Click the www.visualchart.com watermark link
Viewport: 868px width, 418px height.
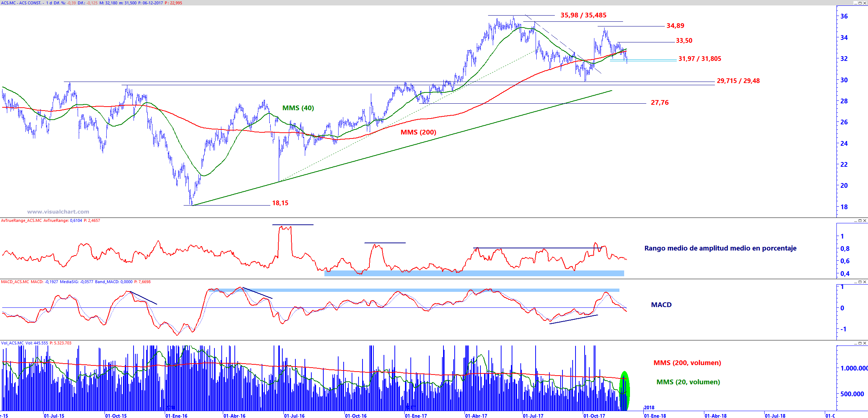point(58,212)
